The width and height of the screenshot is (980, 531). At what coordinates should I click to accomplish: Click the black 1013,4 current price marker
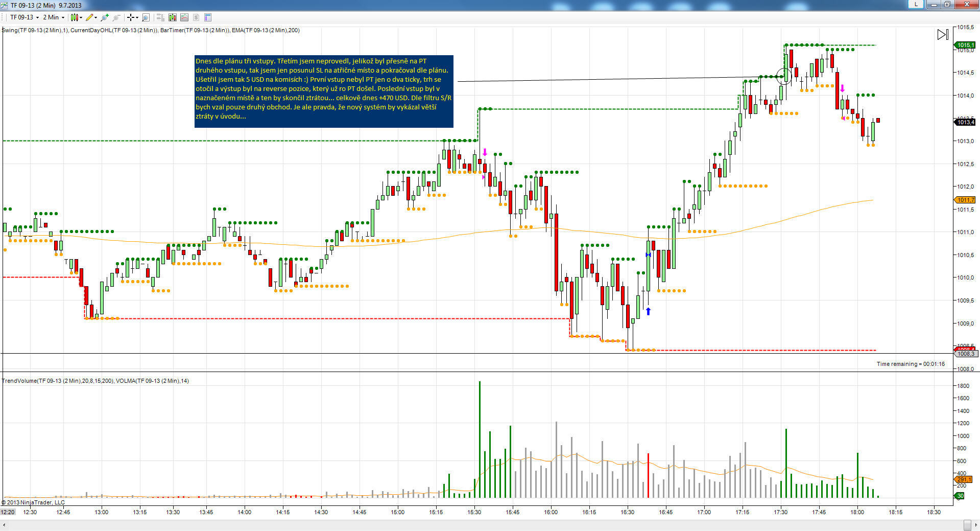pyautogui.click(x=965, y=122)
